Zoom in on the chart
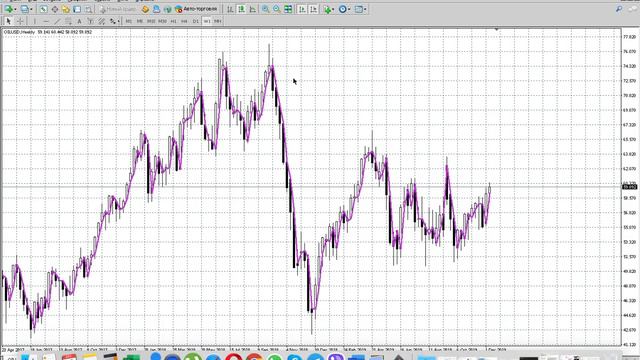640x360 pixels. 266,9
